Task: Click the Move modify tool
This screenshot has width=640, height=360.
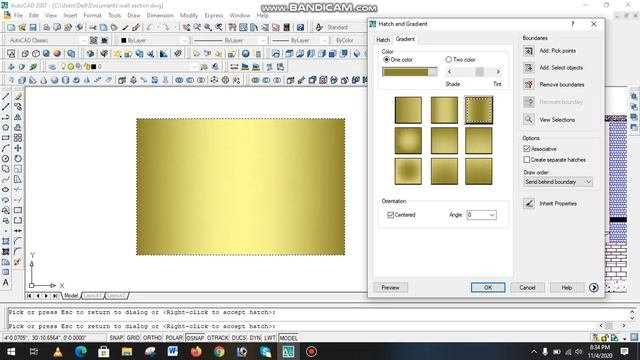Action: 18,148
